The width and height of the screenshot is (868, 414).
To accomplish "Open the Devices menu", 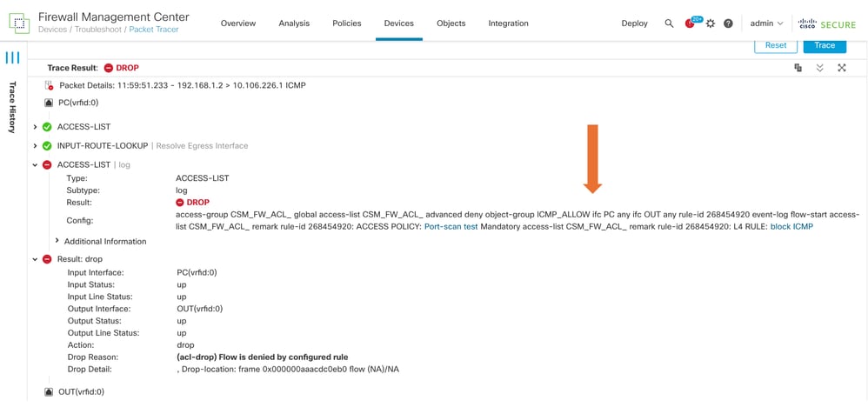I will [x=398, y=23].
